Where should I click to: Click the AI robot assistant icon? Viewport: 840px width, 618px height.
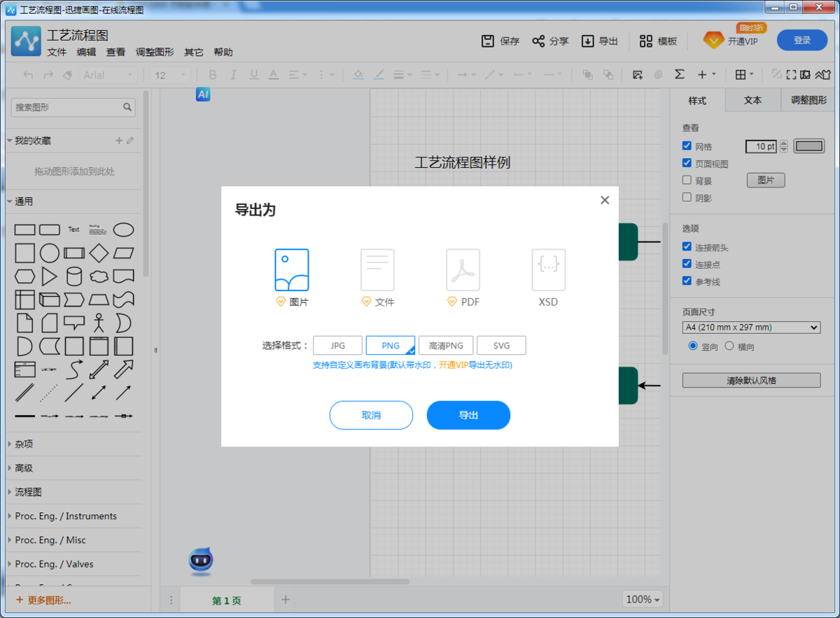click(201, 561)
